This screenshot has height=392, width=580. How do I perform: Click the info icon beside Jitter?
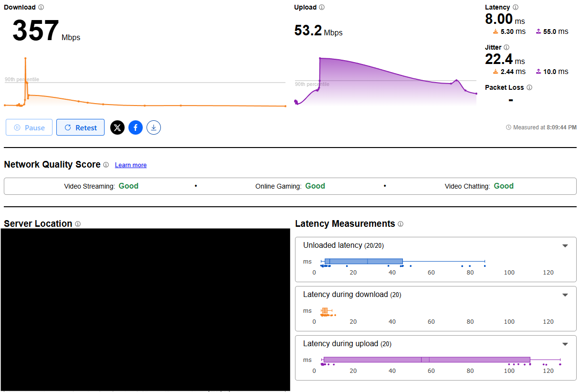pos(506,47)
